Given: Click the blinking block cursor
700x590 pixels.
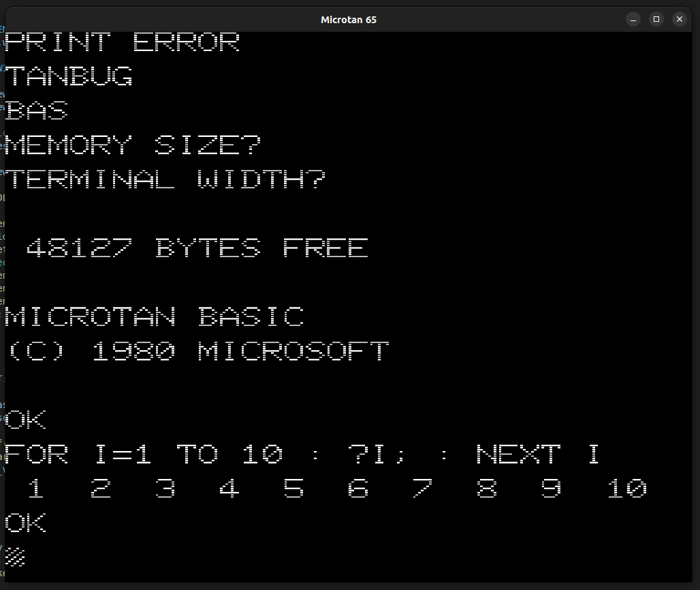Looking at the screenshot, I should [15, 557].
